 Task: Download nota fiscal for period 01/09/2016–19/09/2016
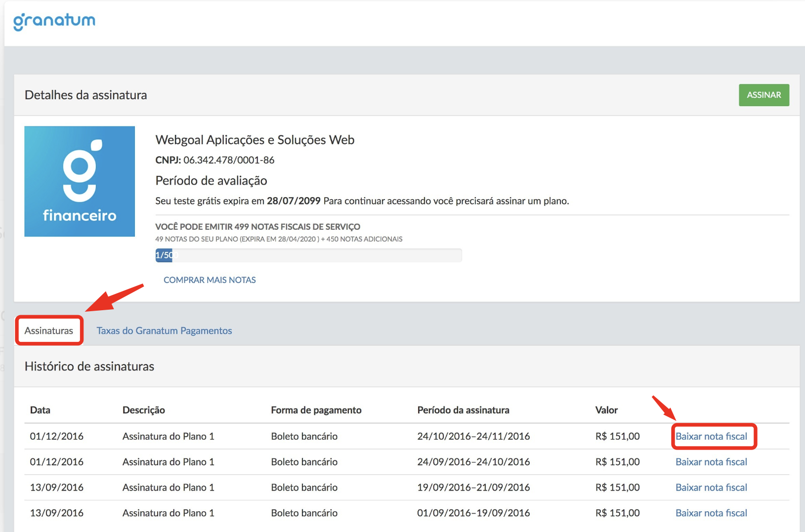(711, 513)
